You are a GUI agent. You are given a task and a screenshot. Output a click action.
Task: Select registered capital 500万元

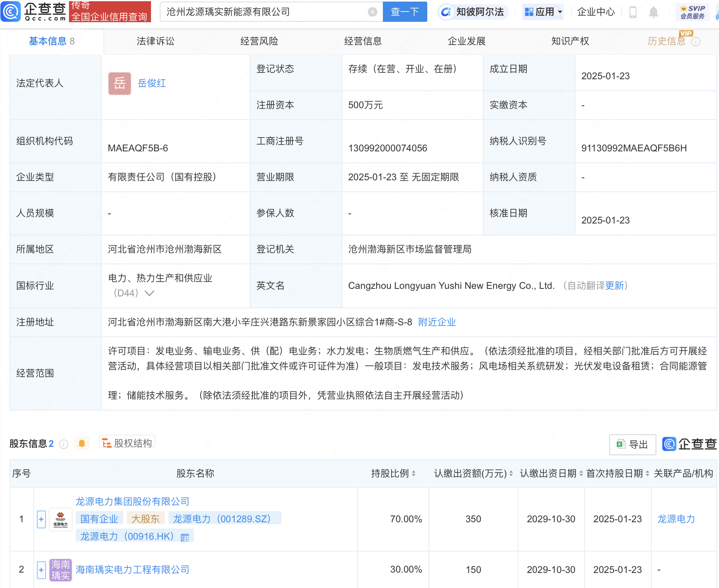click(x=365, y=105)
